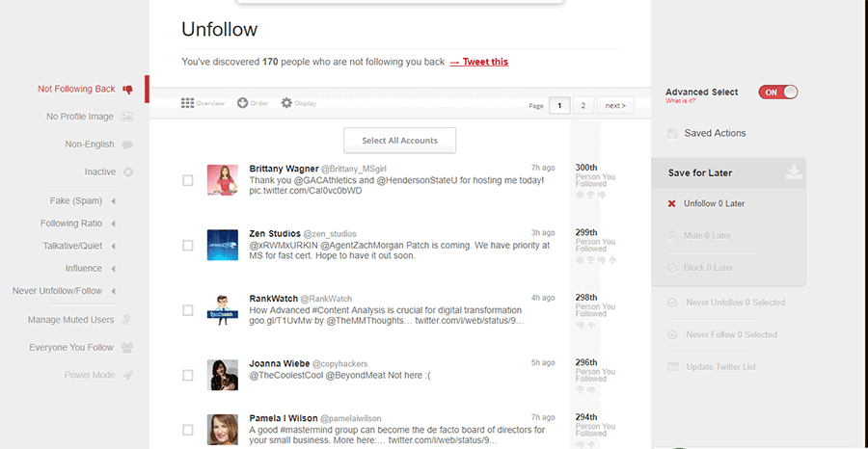Expand the Influence filter arrow
The image size is (868, 449).
(113, 269)
